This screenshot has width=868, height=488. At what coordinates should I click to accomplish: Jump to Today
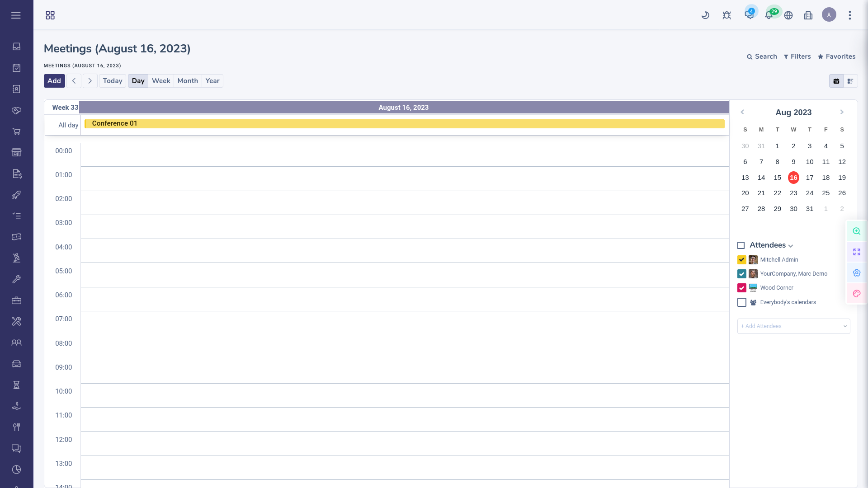click(113, 81)
